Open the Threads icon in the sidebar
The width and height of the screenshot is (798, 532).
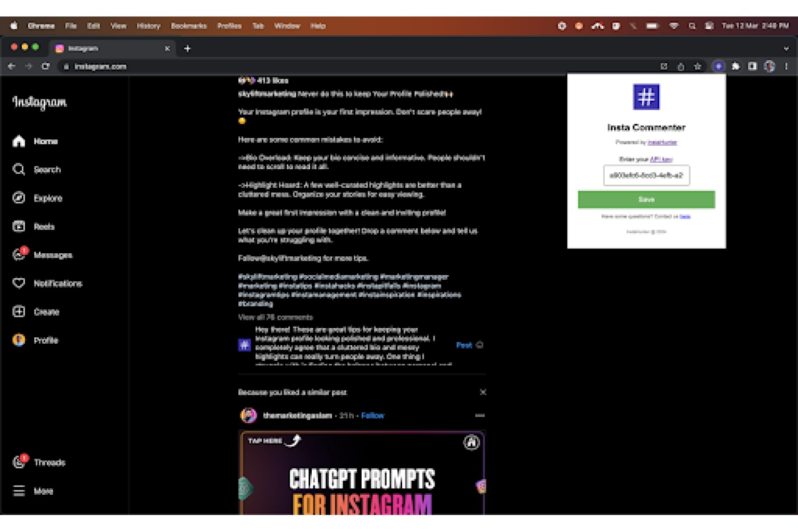[x=19, y=462]
